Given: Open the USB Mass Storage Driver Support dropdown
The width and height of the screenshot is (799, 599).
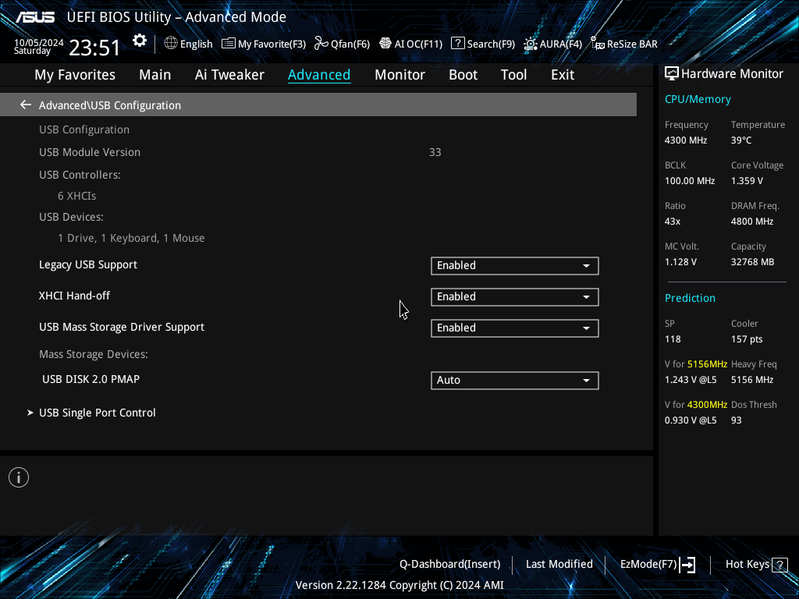Looking at the screenshot, I should tap(515, 328).
